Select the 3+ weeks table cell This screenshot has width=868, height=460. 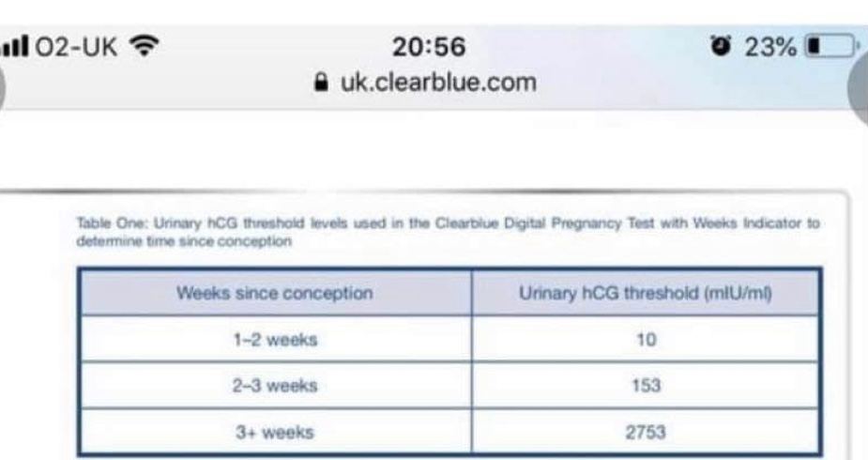pyautogui.click(x=275, y=433)
